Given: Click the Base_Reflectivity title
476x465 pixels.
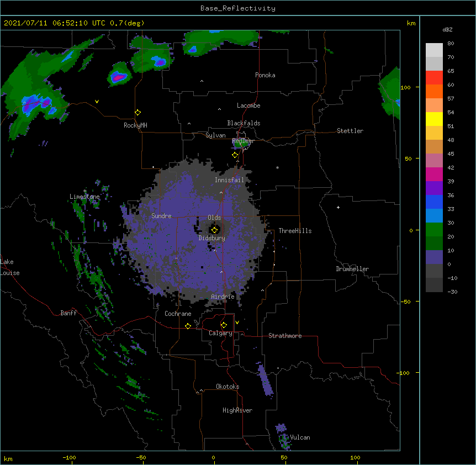Looking at the screenshot, I should tap(238, 8).
